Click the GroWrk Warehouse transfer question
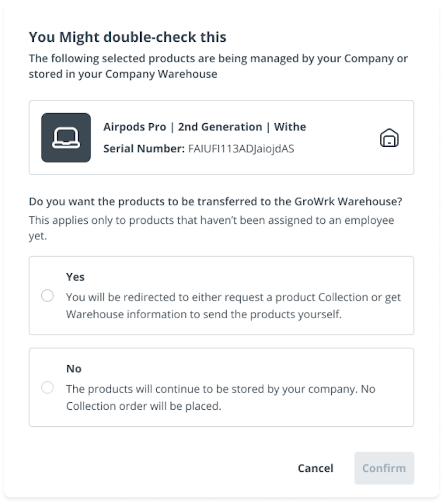 pos(216,202)
